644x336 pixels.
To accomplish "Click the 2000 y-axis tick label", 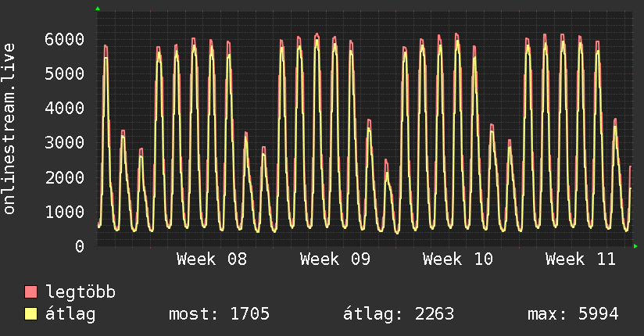I will pos(63,177).
